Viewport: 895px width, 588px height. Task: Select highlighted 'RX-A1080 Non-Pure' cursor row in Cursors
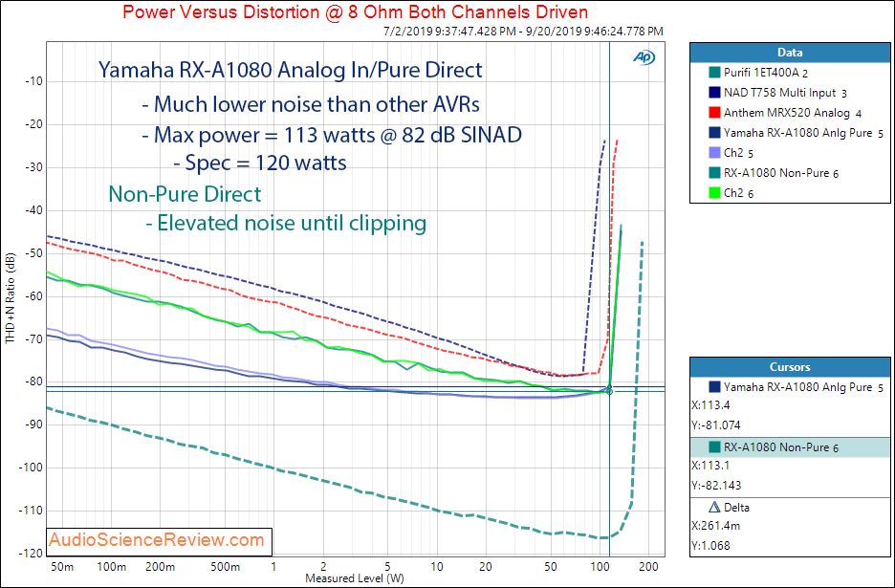790,447
